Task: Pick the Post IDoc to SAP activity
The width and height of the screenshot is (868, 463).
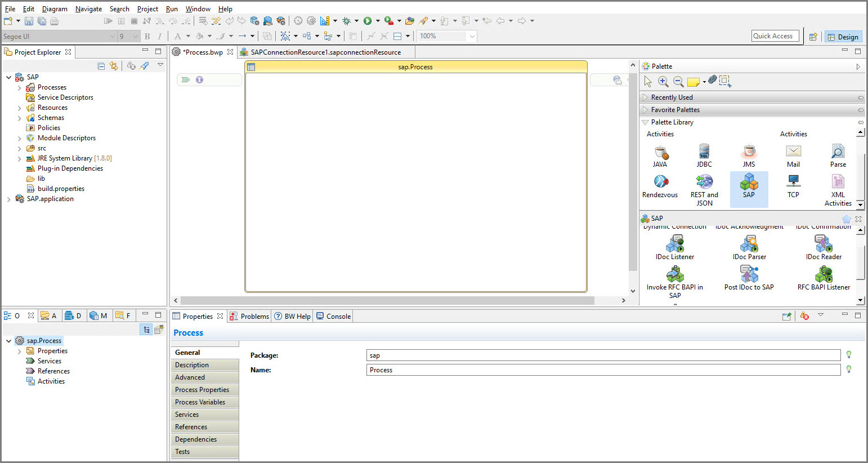Action: (749, 279)
